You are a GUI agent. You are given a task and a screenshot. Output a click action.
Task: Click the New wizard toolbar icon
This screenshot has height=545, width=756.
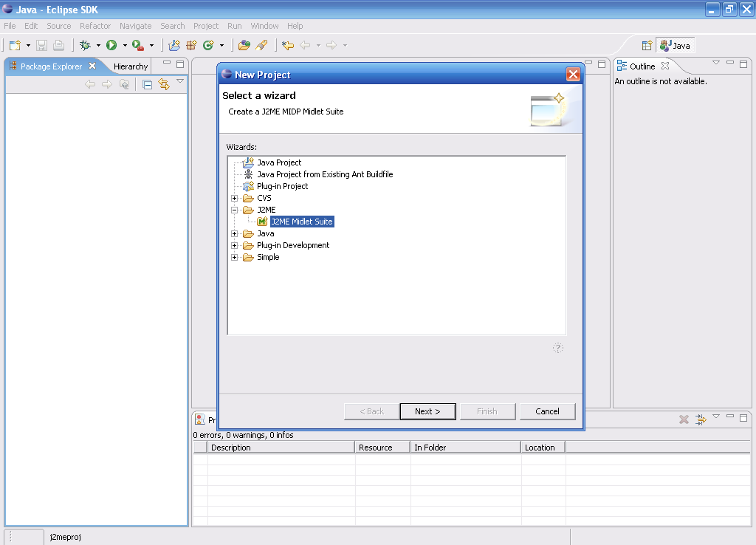15,45
